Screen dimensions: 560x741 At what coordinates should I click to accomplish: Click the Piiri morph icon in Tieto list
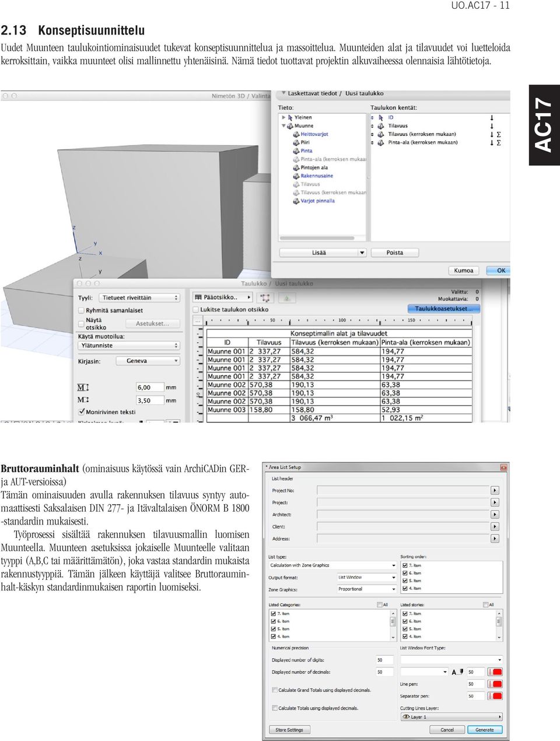coord(296,142)
